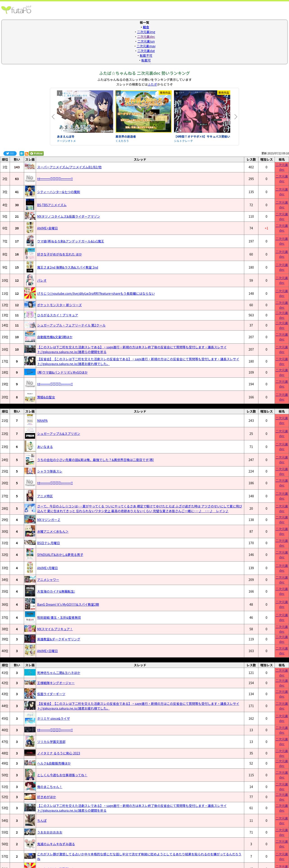
Task: Open thread パレオ
Action: tap(42, 280)
